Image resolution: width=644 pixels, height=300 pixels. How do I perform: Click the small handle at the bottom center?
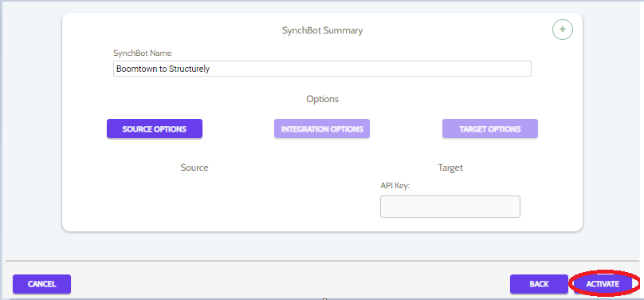[324, 298]
